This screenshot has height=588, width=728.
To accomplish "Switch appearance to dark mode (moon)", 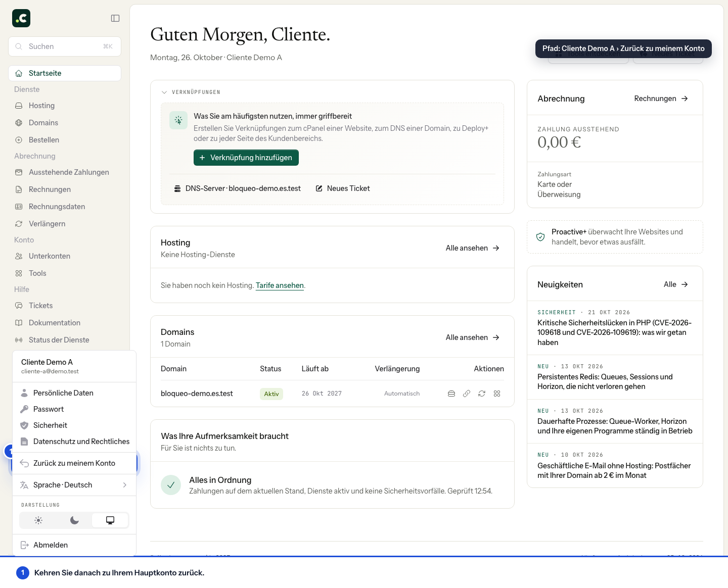I will pyautogui.click(x=74, y=520).
